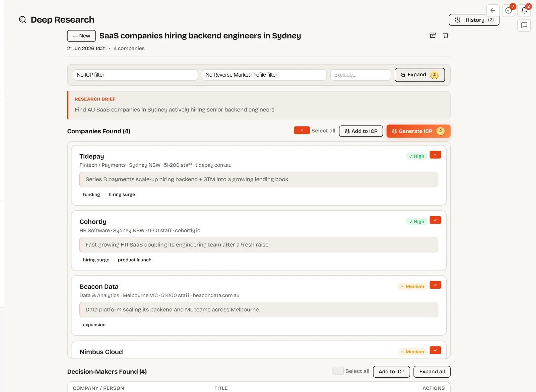Click Tidepay's hiring surge tag

tap(122, 194)
